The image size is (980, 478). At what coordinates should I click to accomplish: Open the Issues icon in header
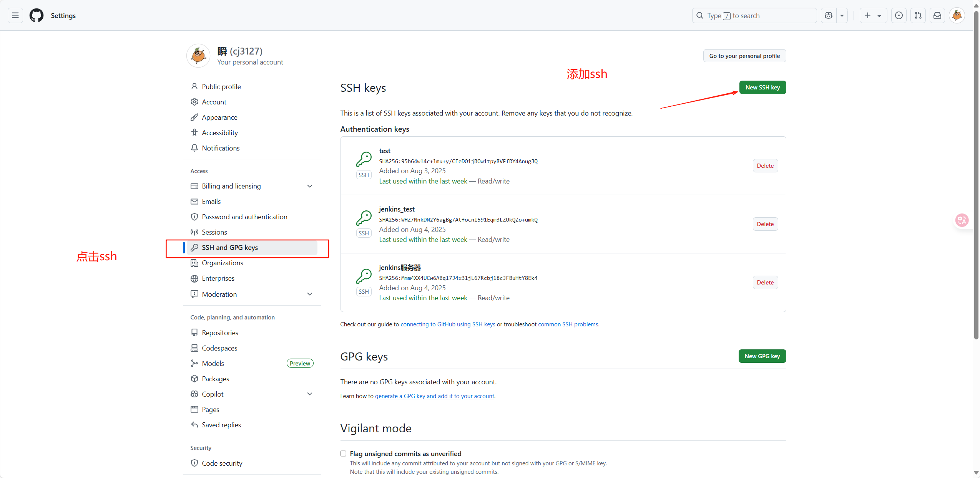899,15
